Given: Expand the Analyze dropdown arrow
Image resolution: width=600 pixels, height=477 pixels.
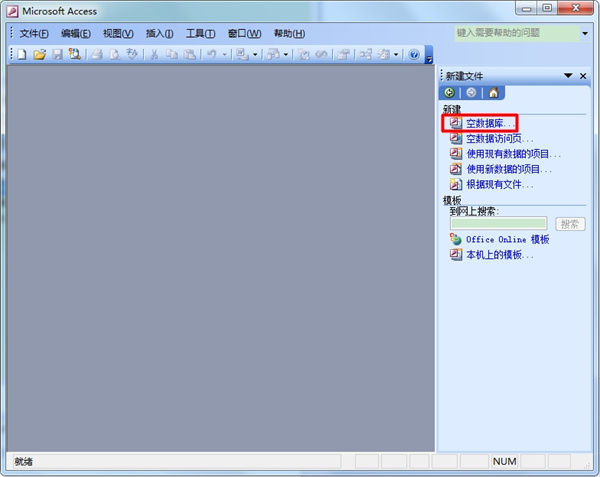Looking at the screenshot, I should 285,55.
